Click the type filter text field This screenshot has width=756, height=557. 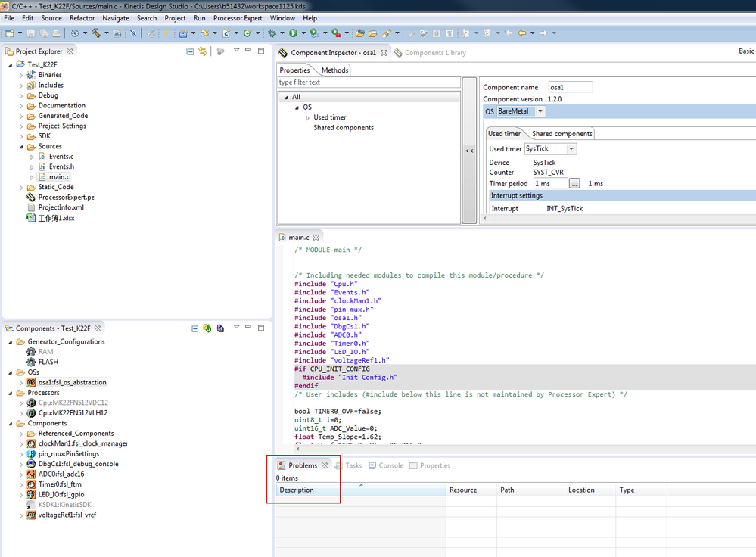368,82
